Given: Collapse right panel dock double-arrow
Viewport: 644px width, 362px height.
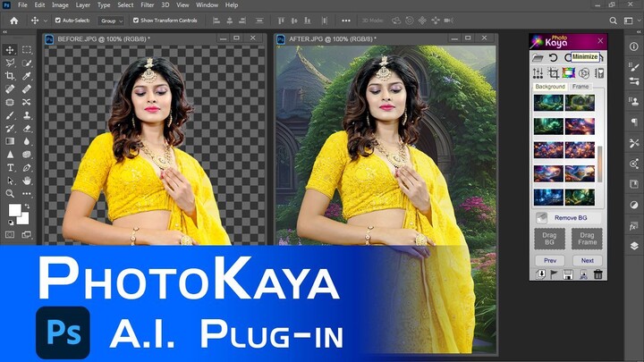Looking at the screenshot, I should click(639, 31).
